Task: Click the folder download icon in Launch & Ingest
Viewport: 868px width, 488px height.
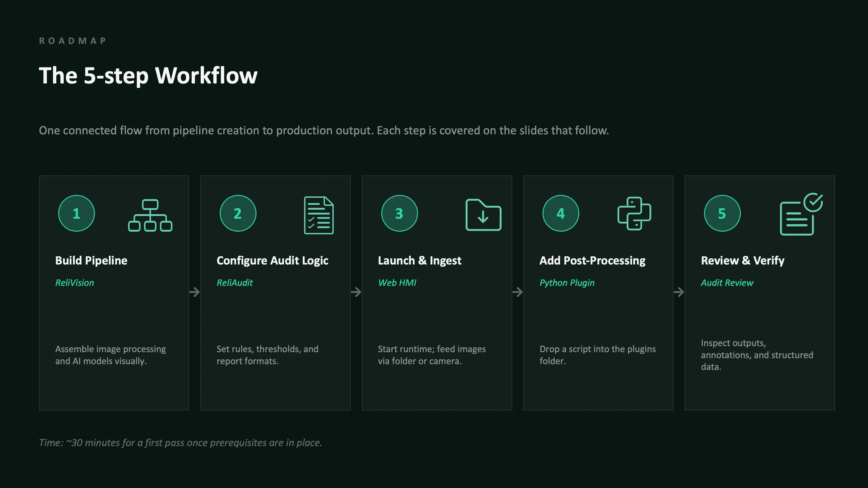Action: [x=483, y=215]
